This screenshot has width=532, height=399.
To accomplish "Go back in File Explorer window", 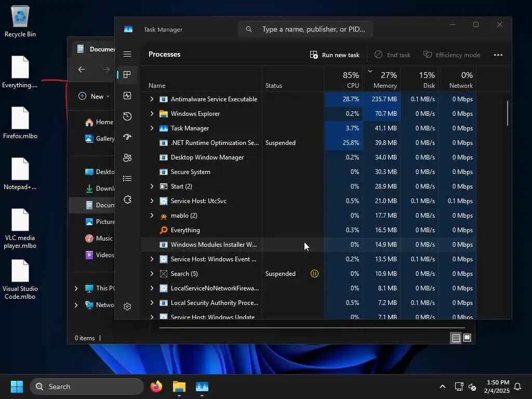I will coord(82,70).
